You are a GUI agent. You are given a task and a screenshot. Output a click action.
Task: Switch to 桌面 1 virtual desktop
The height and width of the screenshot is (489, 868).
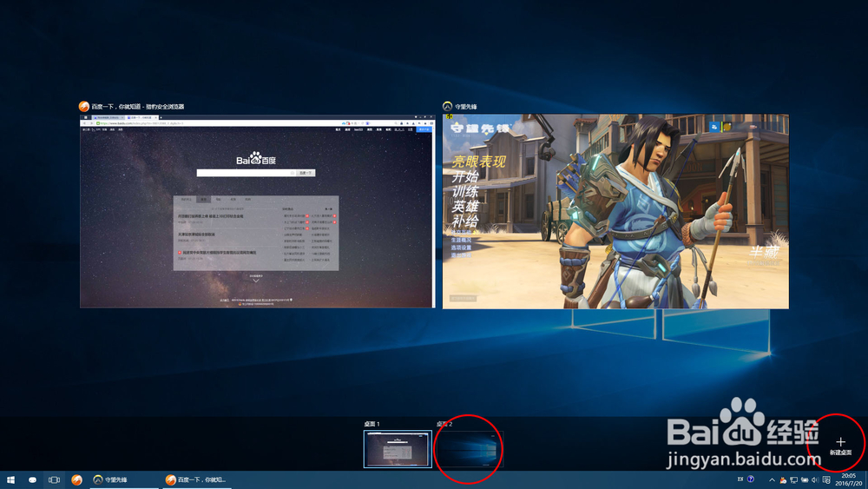coord(398,449)
